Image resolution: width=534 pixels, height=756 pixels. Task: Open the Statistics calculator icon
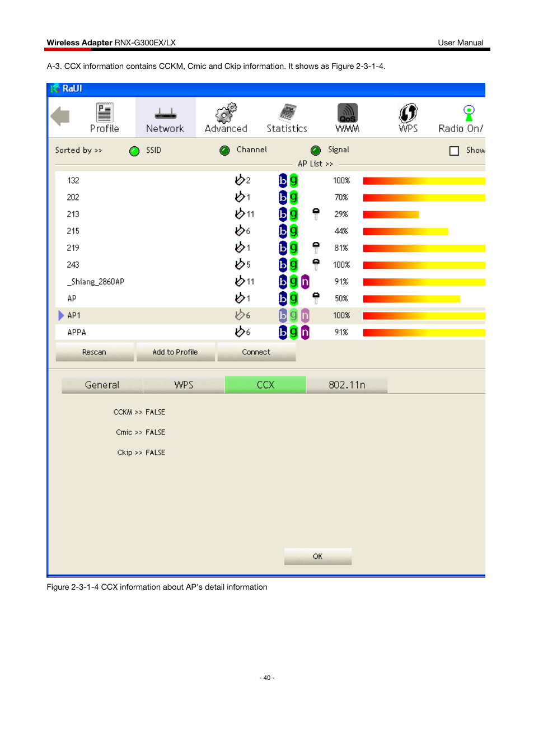pyautogui.click(x=287, y=118)
